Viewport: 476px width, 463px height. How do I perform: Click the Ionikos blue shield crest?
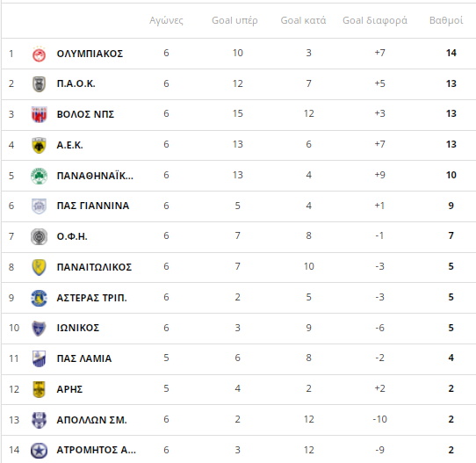click(39, 329)
